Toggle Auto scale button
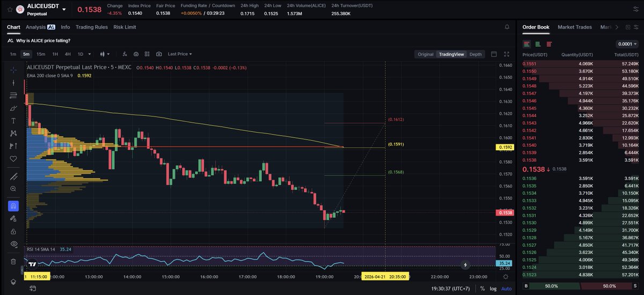This screenshot has height=295, width=644. point(506,289)
